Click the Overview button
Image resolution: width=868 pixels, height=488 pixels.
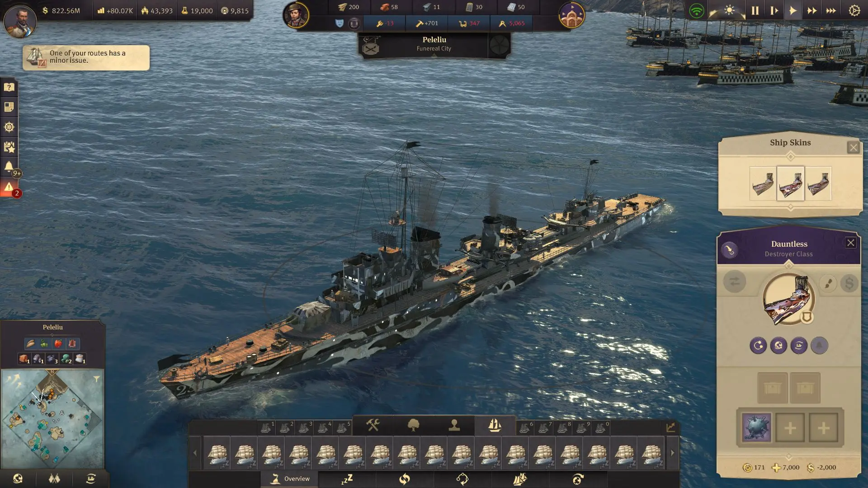290,479
